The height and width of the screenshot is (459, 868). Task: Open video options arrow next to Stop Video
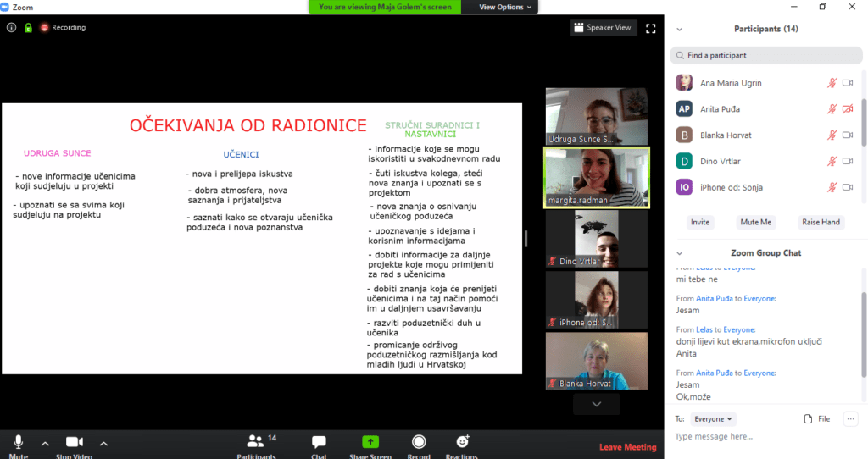click(103, 444)
